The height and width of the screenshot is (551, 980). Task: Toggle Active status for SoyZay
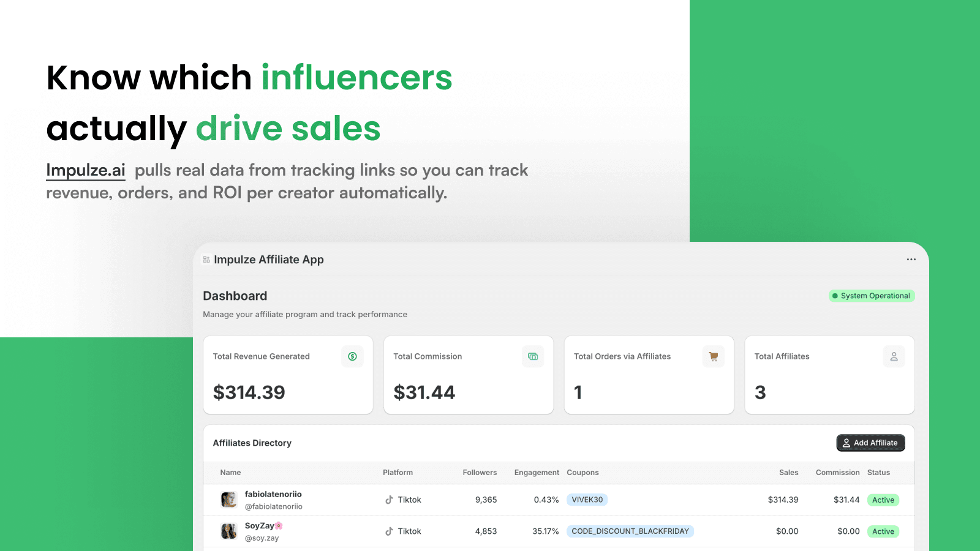pos(883,531)
